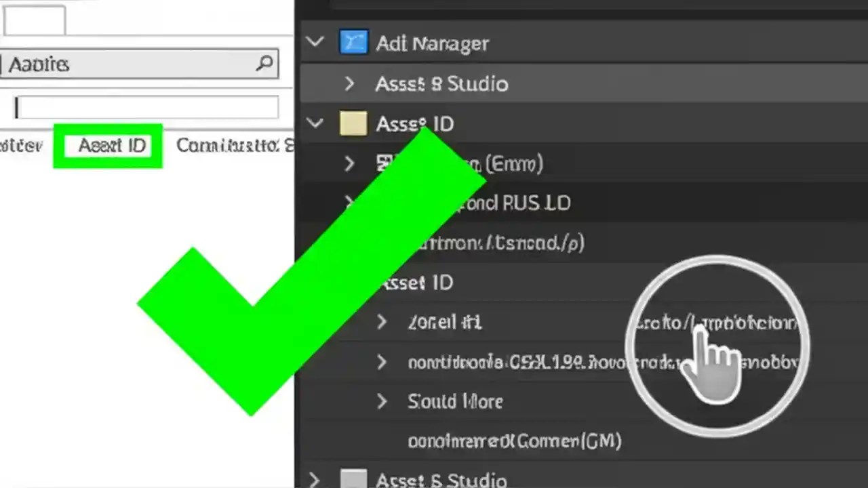
Task: Click the blue Ad Manager icon
Action: (x=353, y=41)
